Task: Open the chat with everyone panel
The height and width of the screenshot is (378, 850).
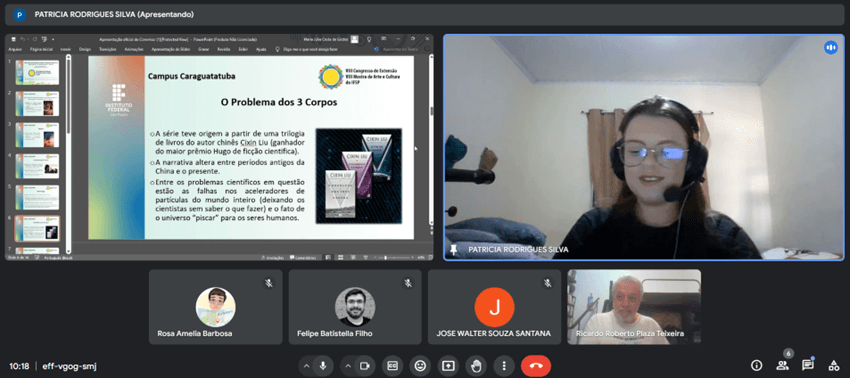Action: (x=808, y=365)
